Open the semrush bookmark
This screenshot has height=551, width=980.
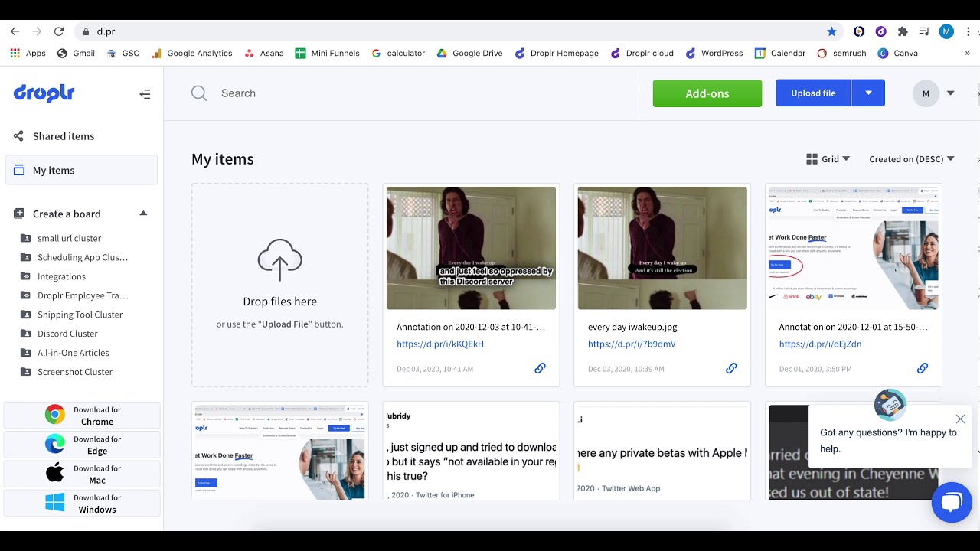coord(841,54)
